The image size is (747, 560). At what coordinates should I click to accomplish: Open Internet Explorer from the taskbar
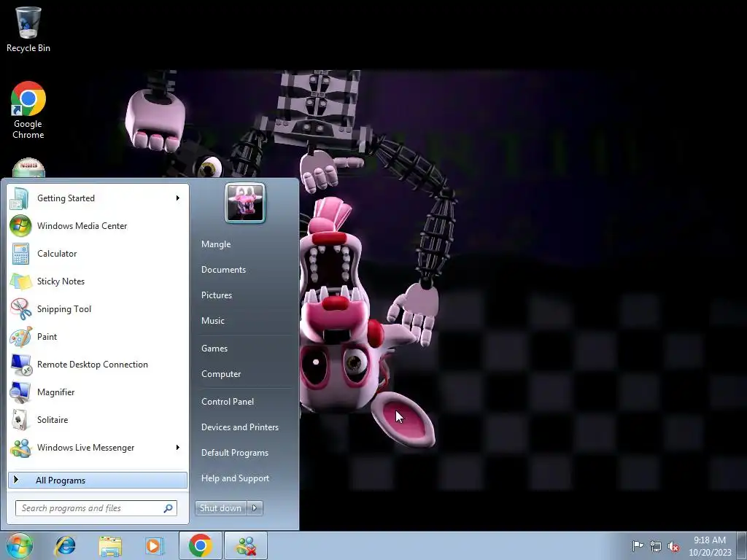point(65,545)
